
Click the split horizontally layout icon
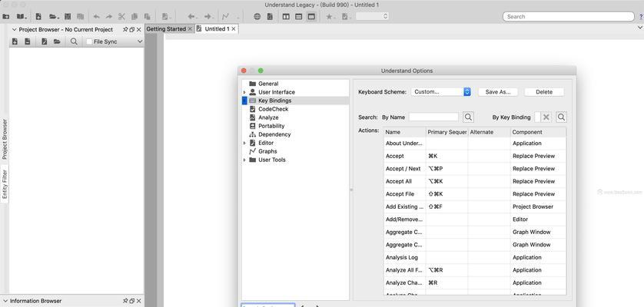[x=299, y=17]
